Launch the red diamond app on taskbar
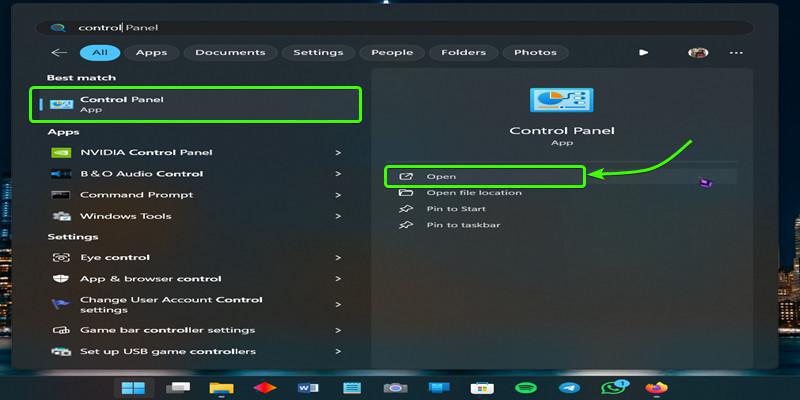This screenshot has width=800, height=400. point(265,388)
